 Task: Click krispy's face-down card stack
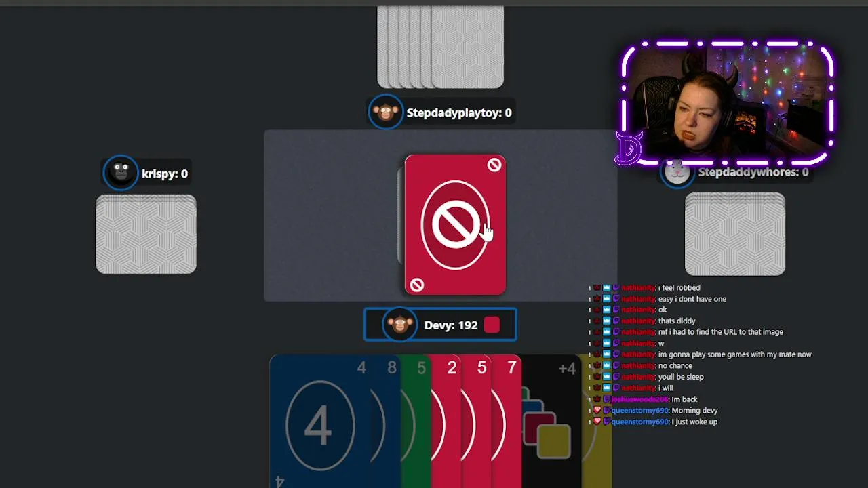coord(146,234)
